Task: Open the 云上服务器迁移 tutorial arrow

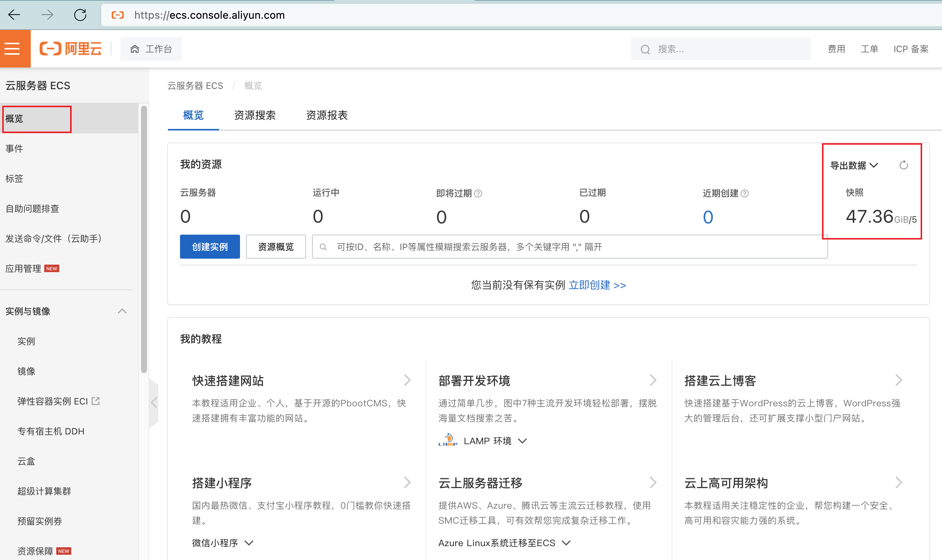Action: [x=653, y=482]
